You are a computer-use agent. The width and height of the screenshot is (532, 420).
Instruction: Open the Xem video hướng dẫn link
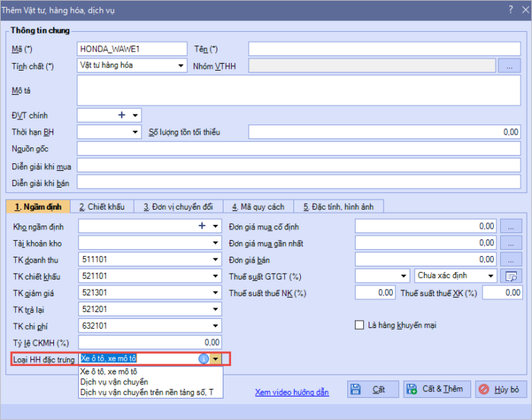point(292,392)
